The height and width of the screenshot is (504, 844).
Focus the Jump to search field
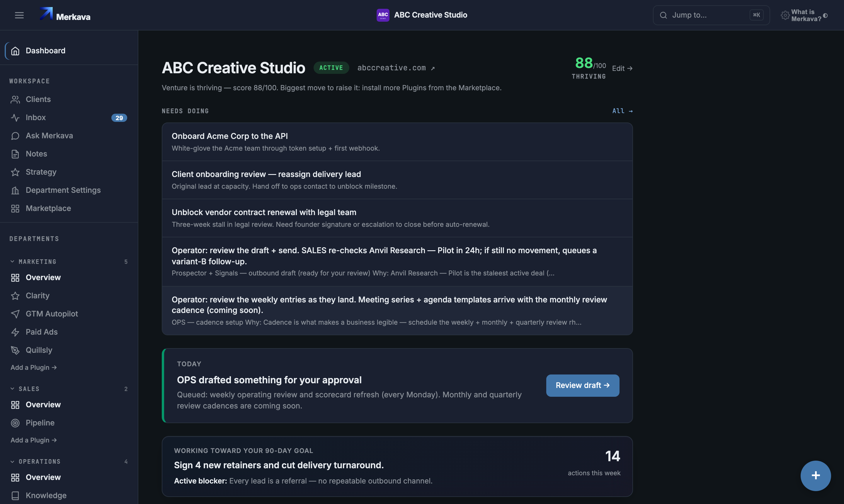(x=711, y=15)
